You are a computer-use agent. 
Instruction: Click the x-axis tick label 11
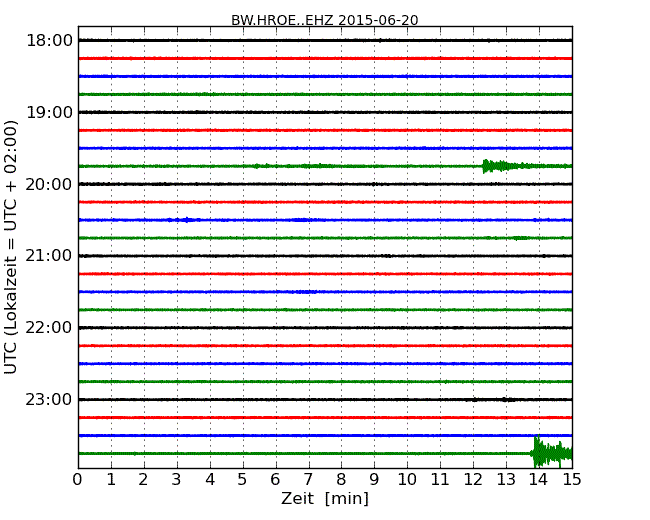point(440,480)
